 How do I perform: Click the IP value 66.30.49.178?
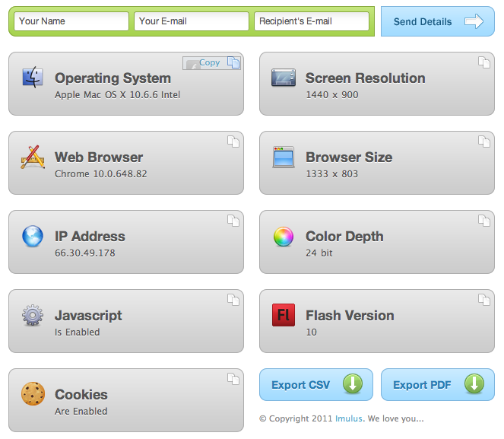click(85, 253)
